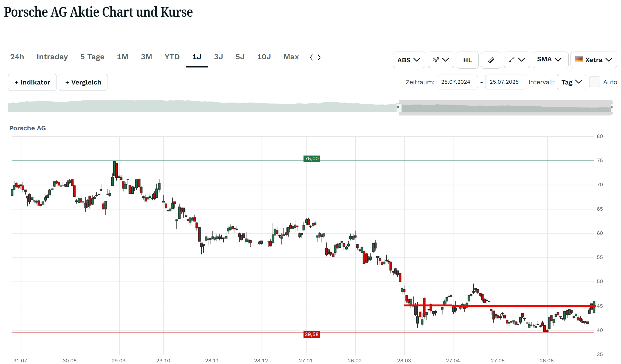Switch chart to 3J range
621x364 pixels.
(218, 57)
